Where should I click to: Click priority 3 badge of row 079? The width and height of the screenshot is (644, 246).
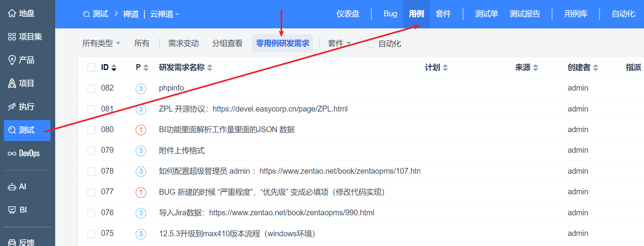141,151
